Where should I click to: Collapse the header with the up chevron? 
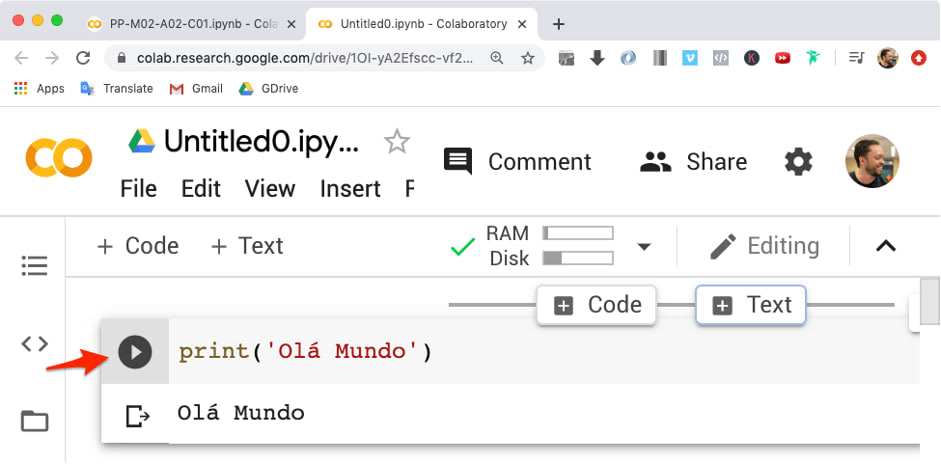point(886,246)
